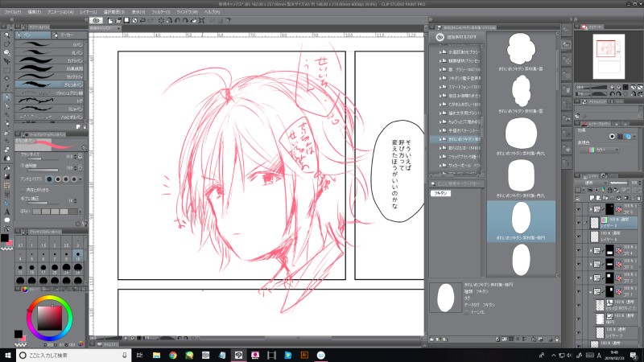Select the Auto select wand tool
This screenshot has width=644, height=362.
(6, 78)
